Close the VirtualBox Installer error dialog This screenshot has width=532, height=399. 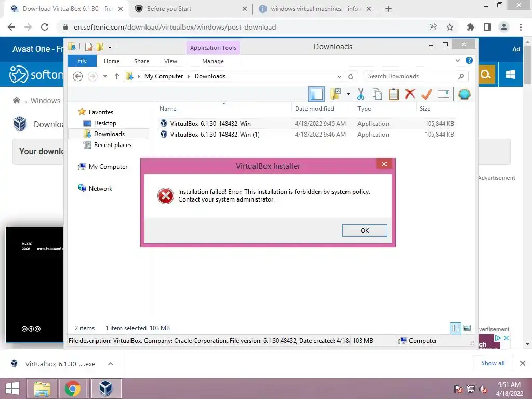tap(384, 164)
